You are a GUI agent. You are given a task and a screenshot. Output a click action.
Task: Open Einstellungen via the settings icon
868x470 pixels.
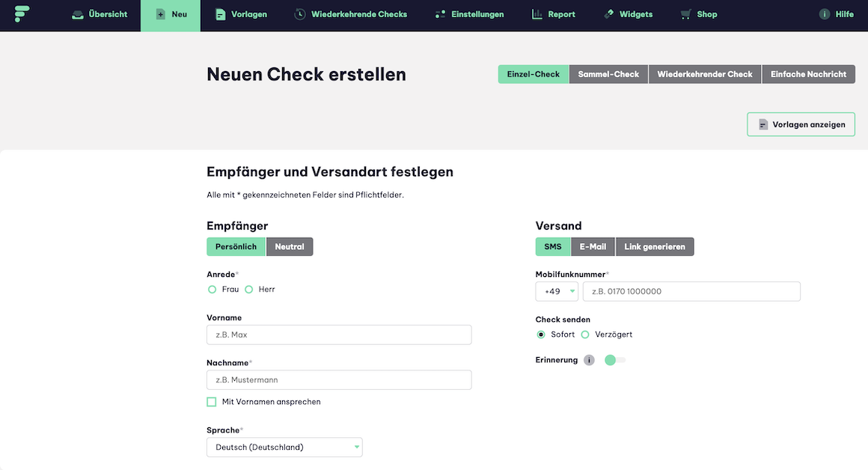439,13
